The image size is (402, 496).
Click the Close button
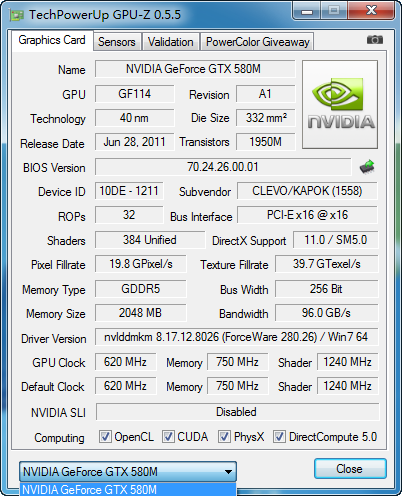click(350, 469)
